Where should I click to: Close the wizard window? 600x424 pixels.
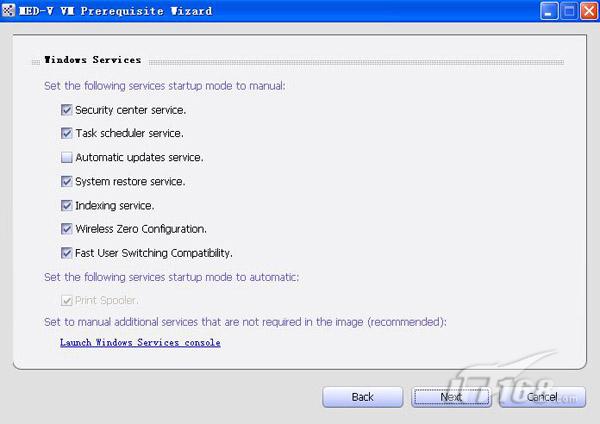click(589, 11)
